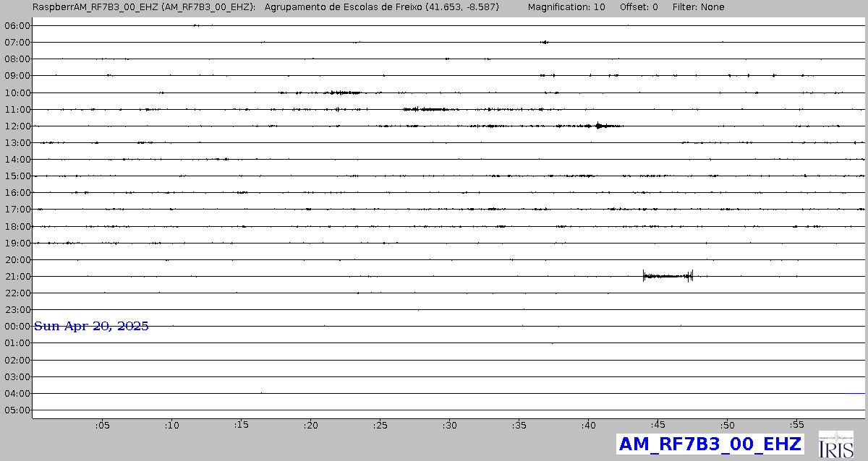Click the :40 minute axis label
868x461 pixels.
coord(588,426)
